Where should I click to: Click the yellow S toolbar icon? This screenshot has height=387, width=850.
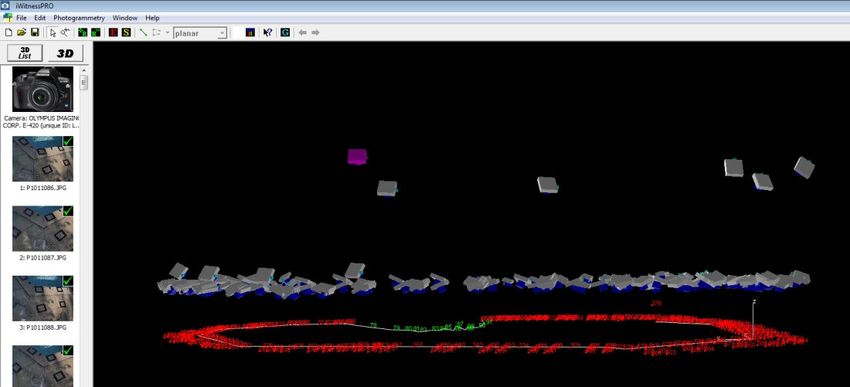[126, 33]
